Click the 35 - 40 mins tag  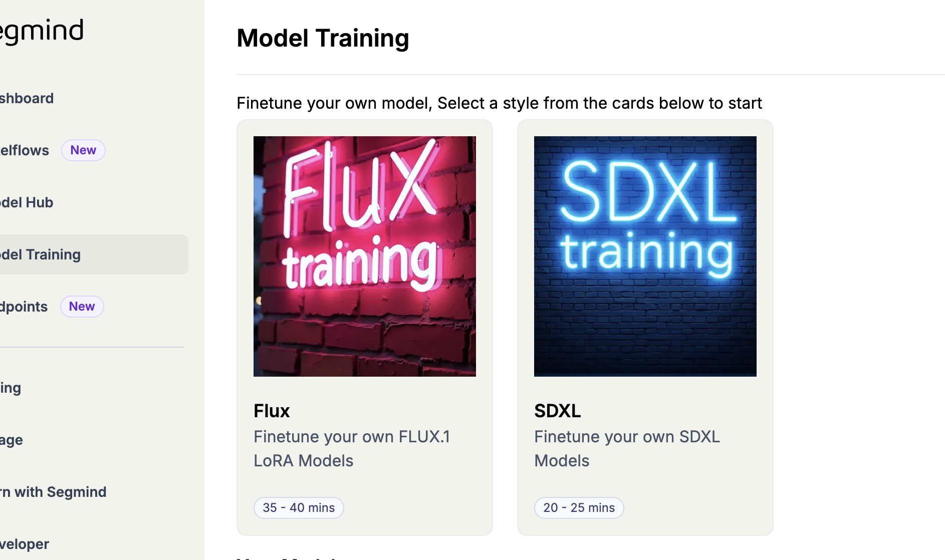tap(299, 508)
